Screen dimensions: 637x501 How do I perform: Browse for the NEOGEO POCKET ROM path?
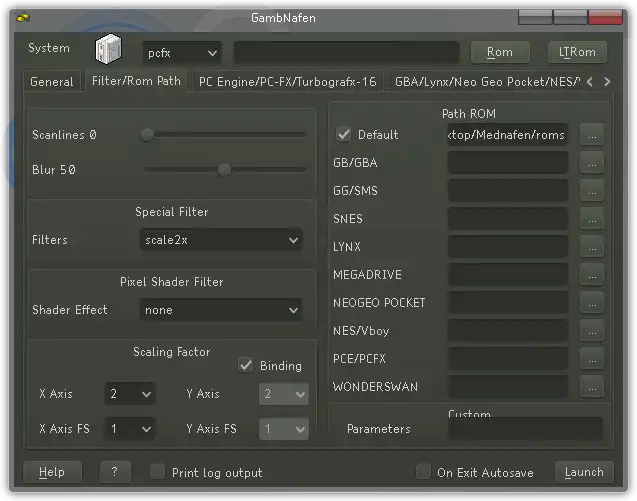pyautogui.click(x=592, y=303)
